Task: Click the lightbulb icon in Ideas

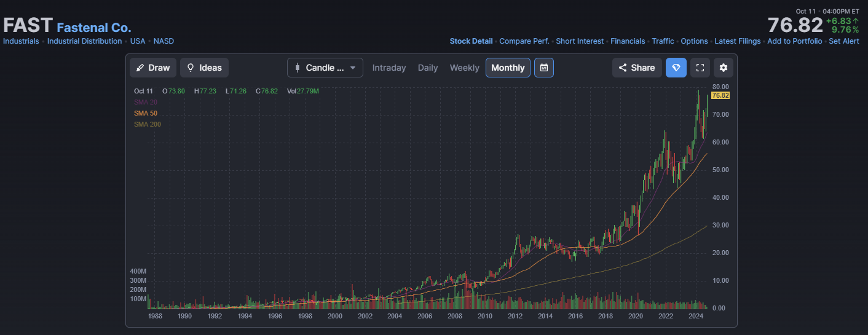Action: point(191,68)
